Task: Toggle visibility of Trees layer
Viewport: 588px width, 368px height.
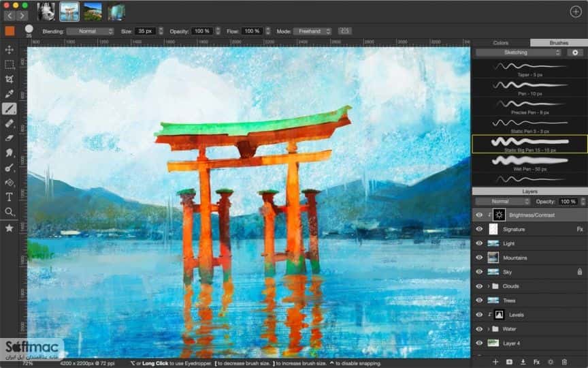Action: [479, 300]
